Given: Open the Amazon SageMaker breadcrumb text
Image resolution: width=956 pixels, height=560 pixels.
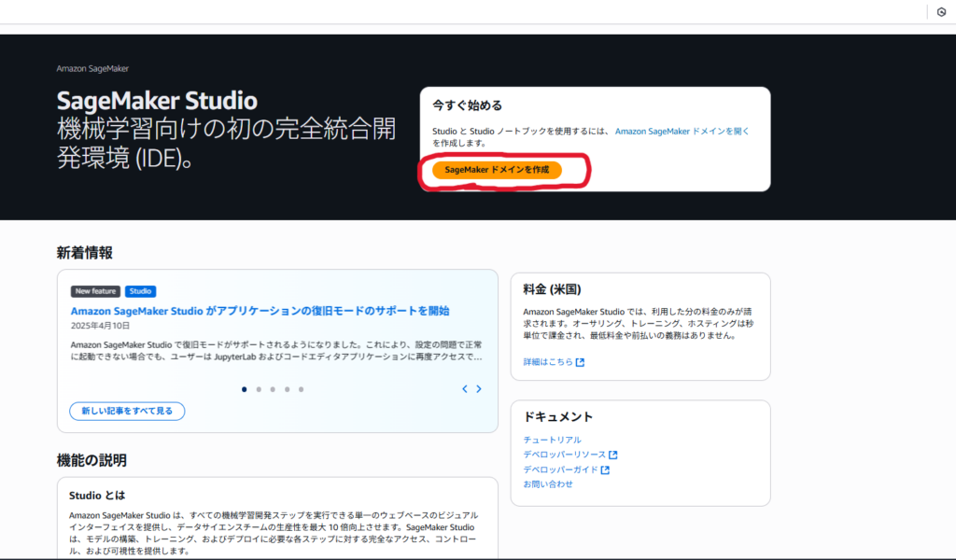Looking at the screenshot, I should [x=92, y=69].
